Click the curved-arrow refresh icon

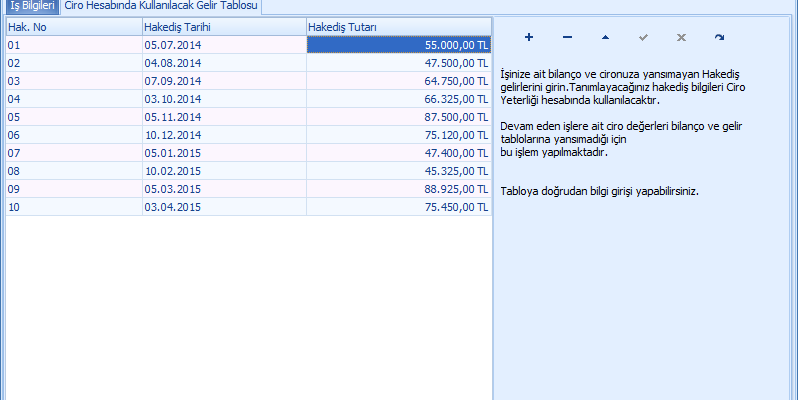[719, 38]
